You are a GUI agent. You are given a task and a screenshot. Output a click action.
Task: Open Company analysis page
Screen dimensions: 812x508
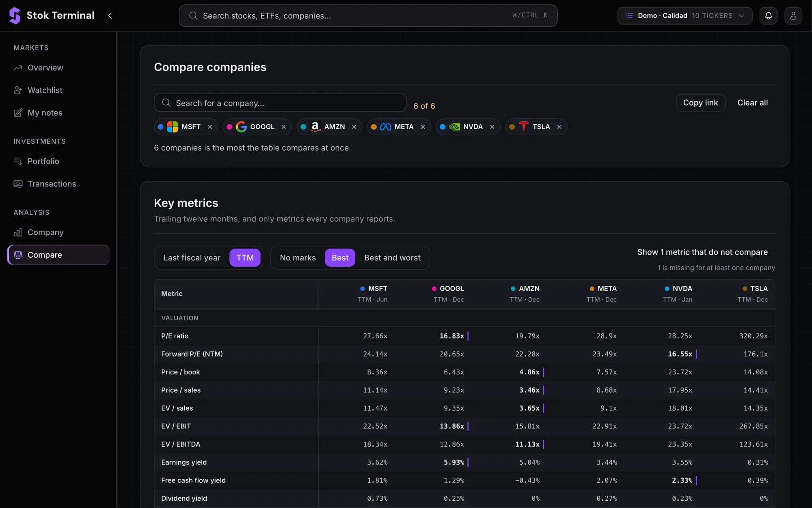click(x=58, y=232)
